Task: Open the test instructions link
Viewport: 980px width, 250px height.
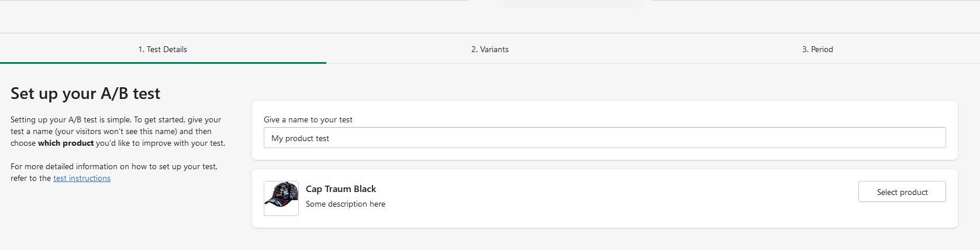Action: click(x=82, y=179)
